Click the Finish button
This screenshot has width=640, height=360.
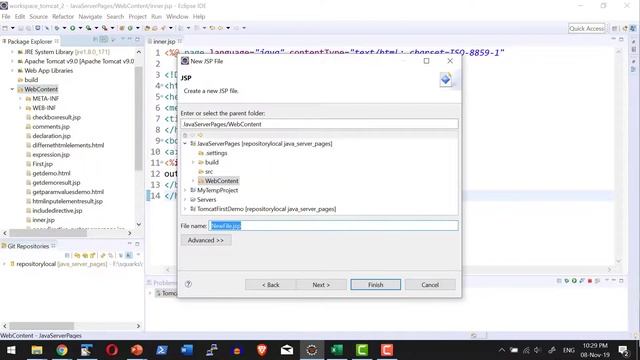(376, 285)
